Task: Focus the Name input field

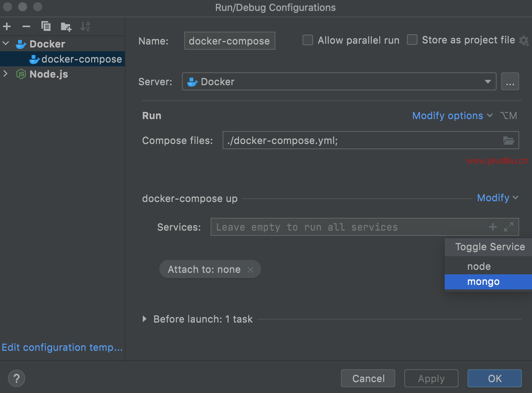Action: point(229,41)
